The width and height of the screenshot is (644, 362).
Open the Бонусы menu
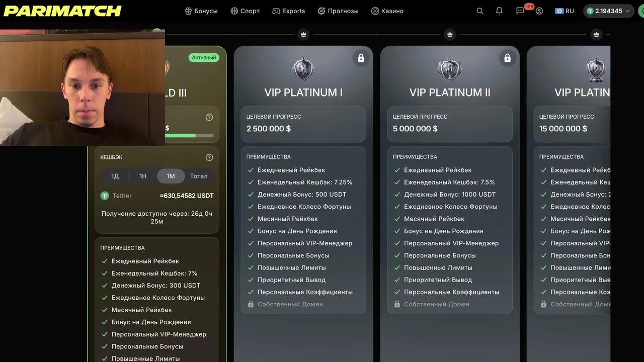click(201, 11)
